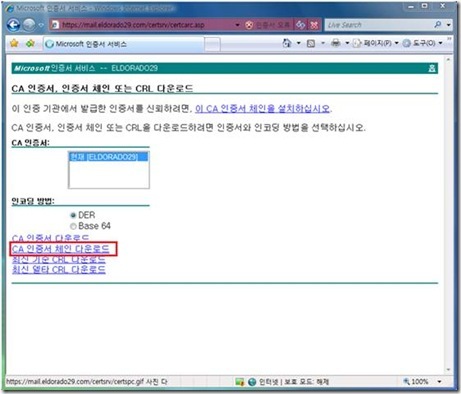The image size is (461, 394).
Task: Go back with the browser Back arrow
Action: (x=13, y=25)
